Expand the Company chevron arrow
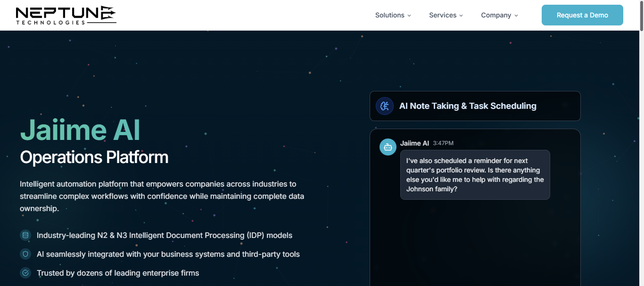Screen dimensions: 644x286 coord(516,16)
